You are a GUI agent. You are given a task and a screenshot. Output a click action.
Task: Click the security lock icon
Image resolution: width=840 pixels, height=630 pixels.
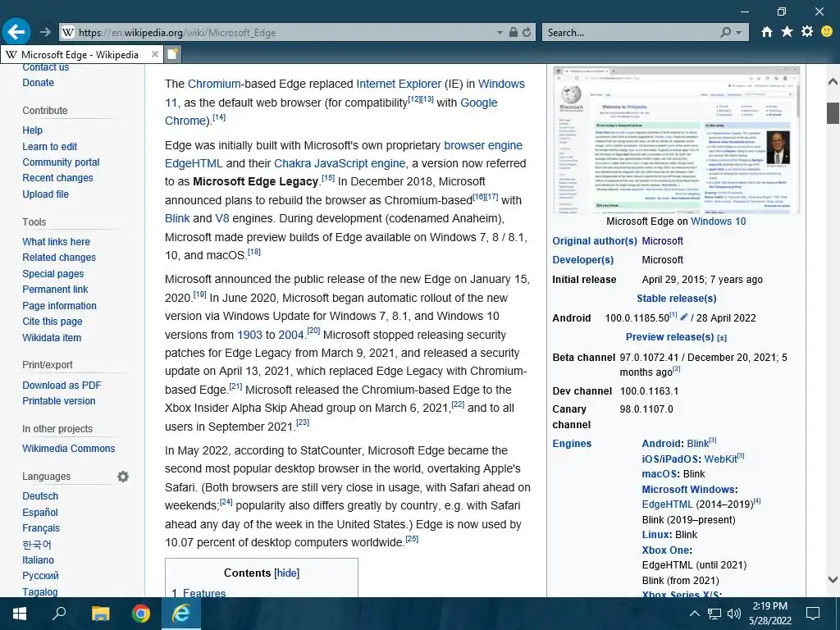[514, 32]
